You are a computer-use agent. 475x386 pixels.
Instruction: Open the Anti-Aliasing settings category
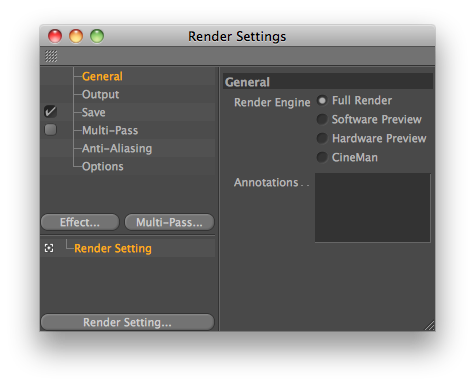[x=117, y=148]
